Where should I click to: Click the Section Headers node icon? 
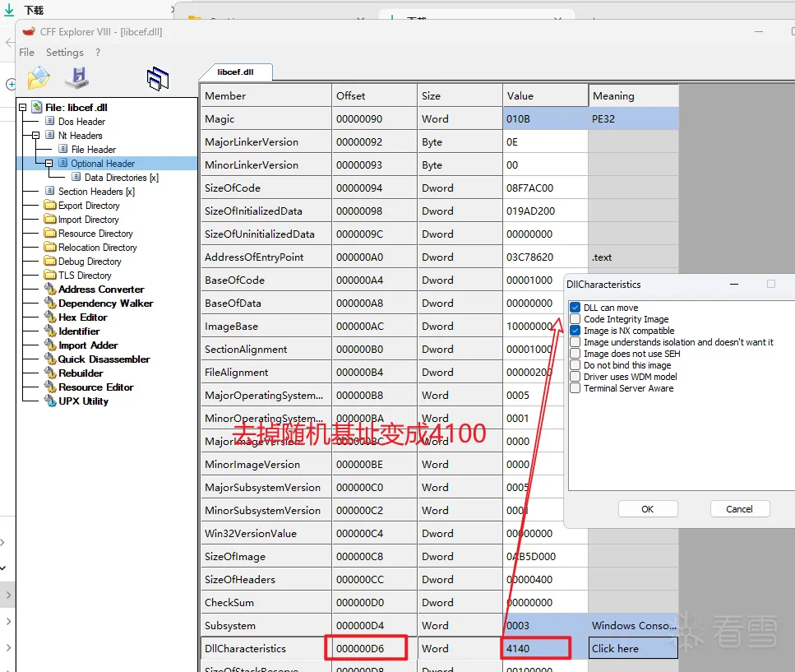click(49, 191)
